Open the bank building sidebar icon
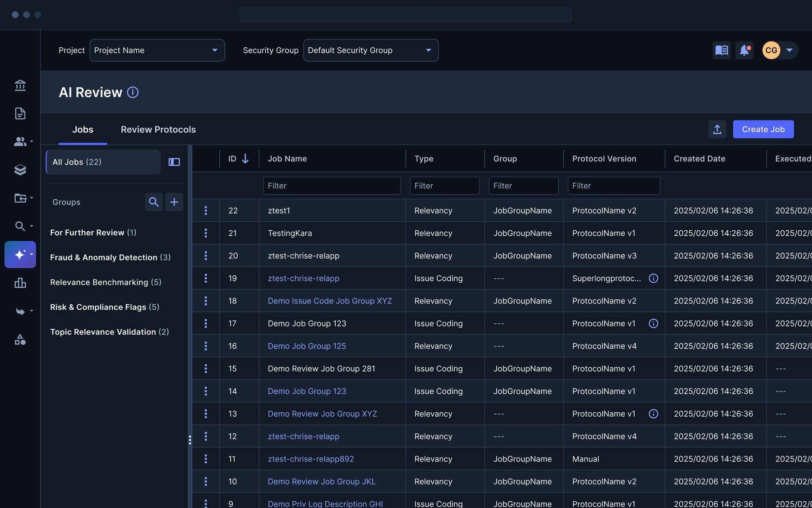The width and height of the screenshot is (812, 508). (x=20, y=85)
